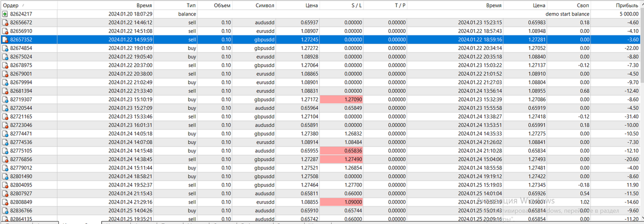Click the swap value 1.02

click(584, 201)
